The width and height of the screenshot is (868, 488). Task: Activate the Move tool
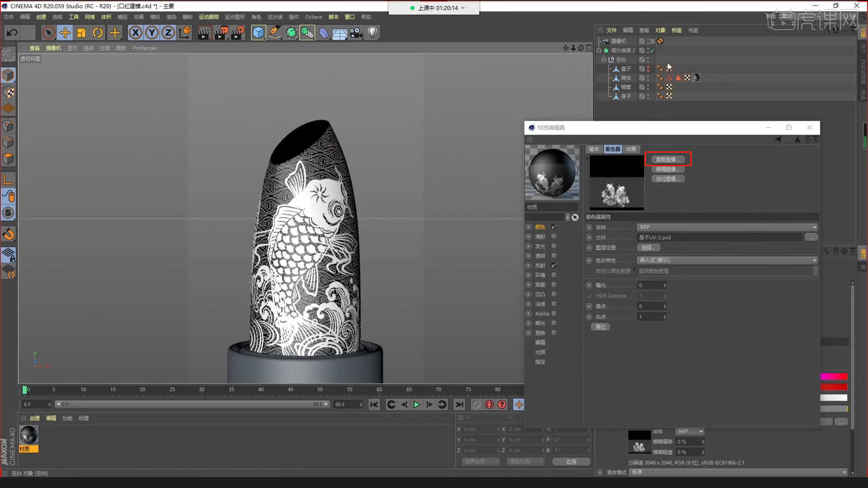[x=65, y=33]
